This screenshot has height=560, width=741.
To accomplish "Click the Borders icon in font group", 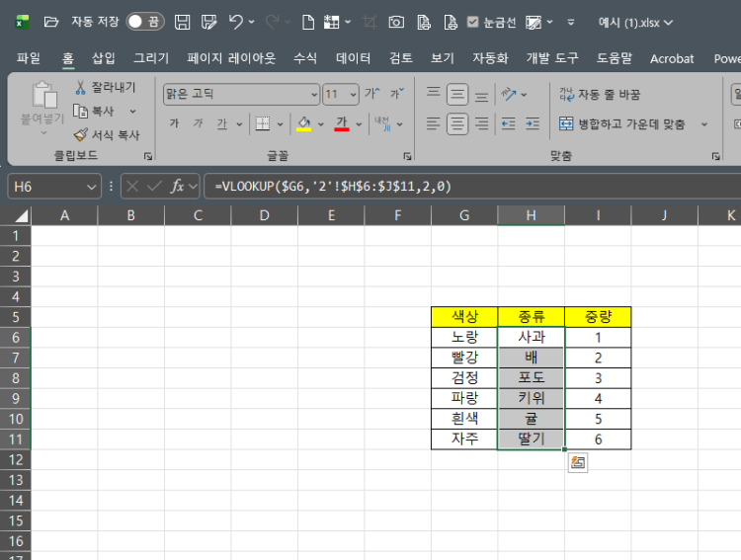I will pyautogui.click(x=262, y=123).
